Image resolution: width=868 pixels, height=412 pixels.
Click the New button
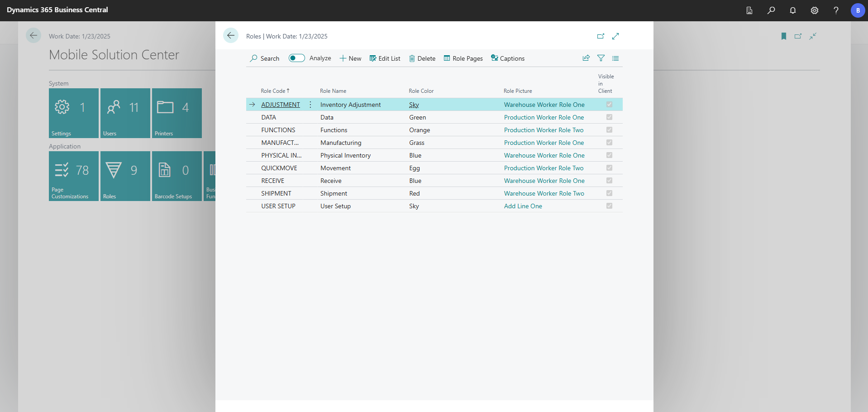[350, 58]
